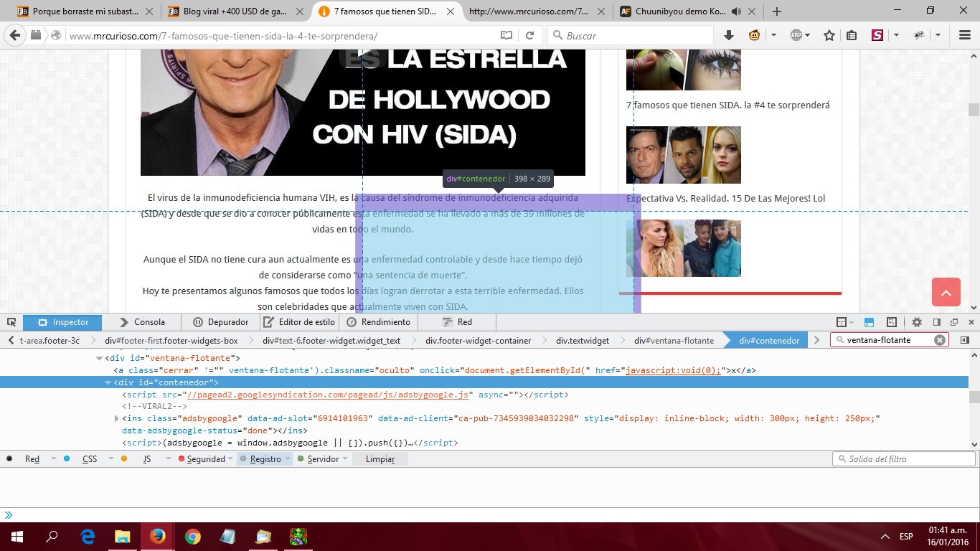Switch to 'Porque borraste mi subast...' browser tab
980x551 pixels.
[x=85, y=11]
